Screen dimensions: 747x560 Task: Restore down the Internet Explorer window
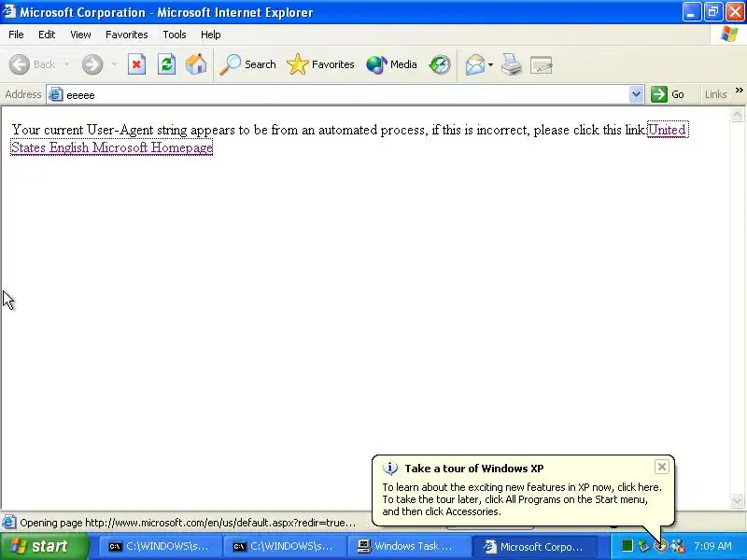(713, 12)
